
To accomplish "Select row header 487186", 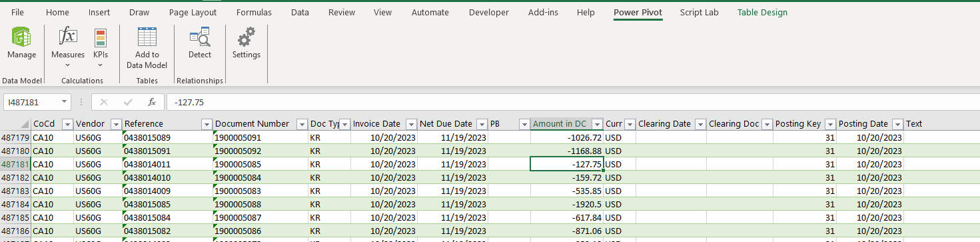I will click(x=15, y=231).
